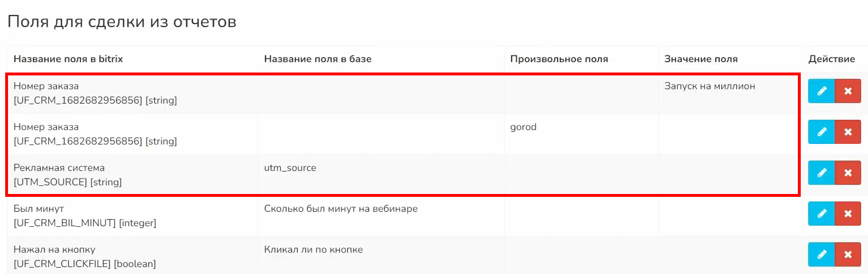868x274 pixels.
Task: Delete the row with 'gorod' custom field
Action: coord(847,132)
